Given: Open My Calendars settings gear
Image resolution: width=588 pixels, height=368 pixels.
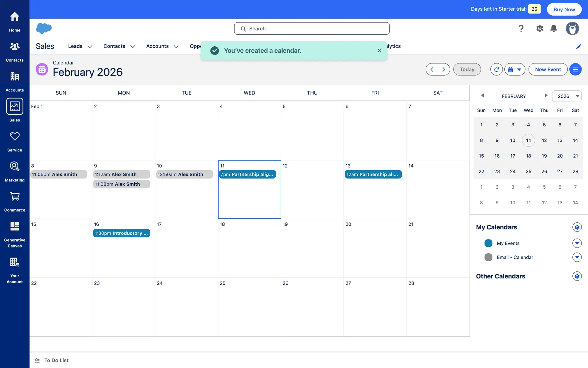Looking at the screenshot, I should click(577, 227).
